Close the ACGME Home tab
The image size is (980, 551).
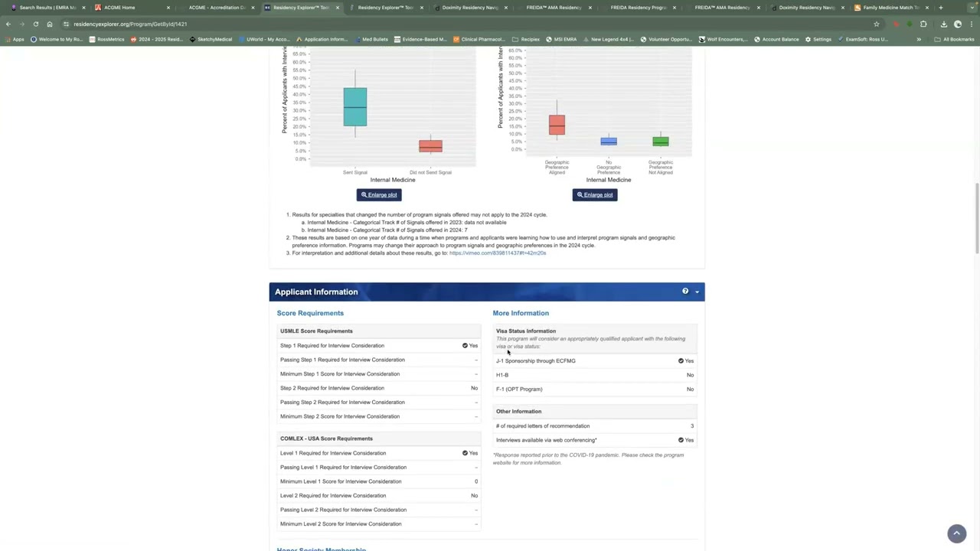168,8
